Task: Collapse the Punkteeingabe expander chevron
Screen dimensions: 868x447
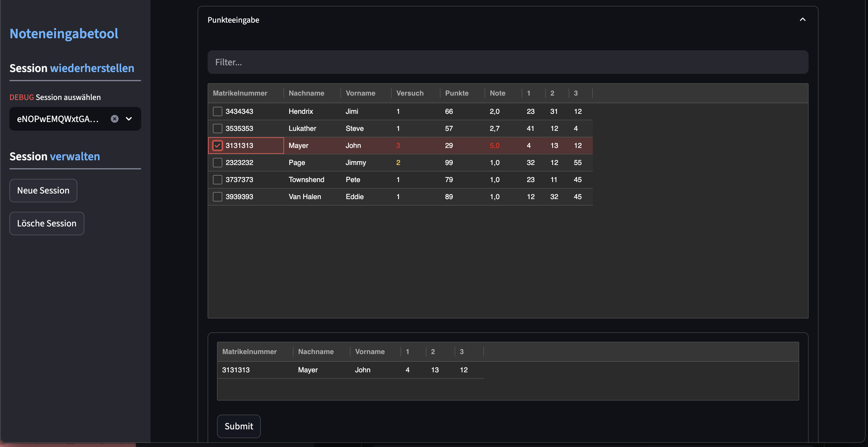Action: (802, 19)
